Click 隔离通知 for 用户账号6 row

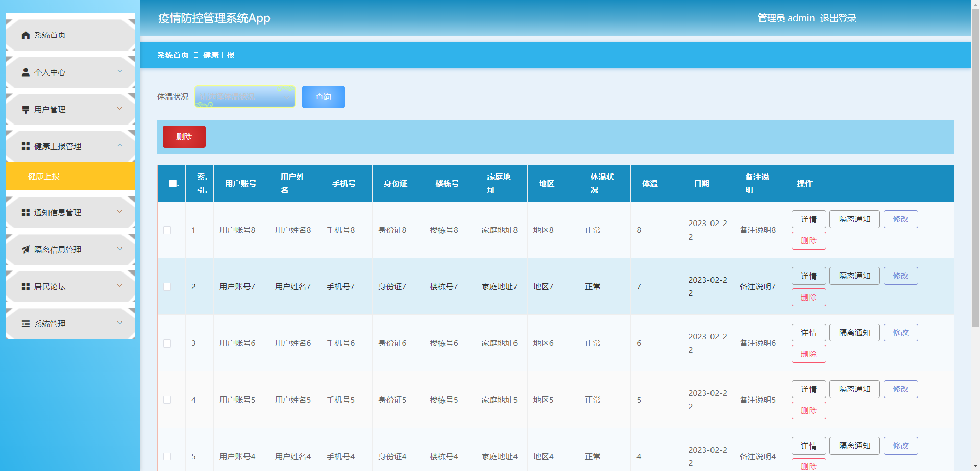pos(854,333)
